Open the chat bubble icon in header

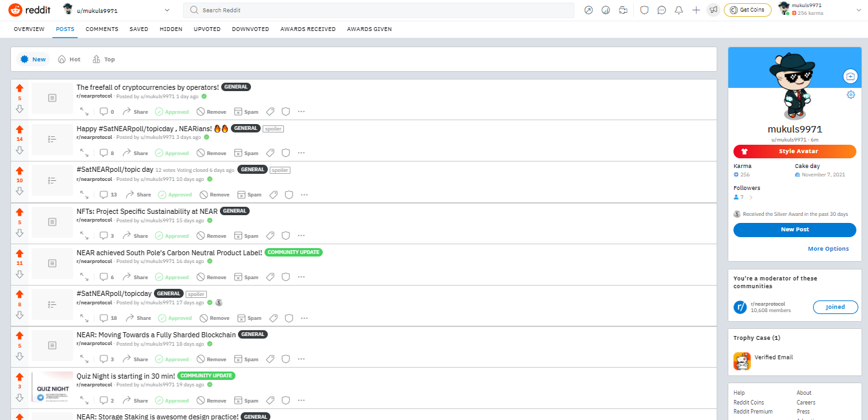pos(662,10)
